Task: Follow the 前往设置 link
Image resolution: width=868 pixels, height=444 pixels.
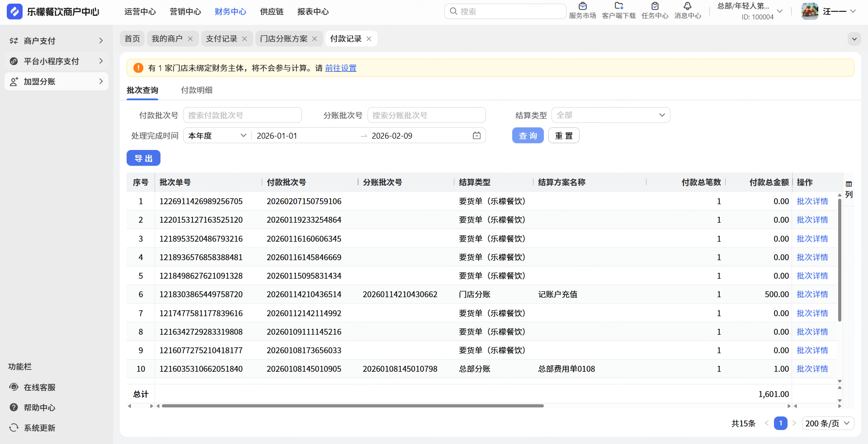Action: pyautogui.click(x=340, y=68)
